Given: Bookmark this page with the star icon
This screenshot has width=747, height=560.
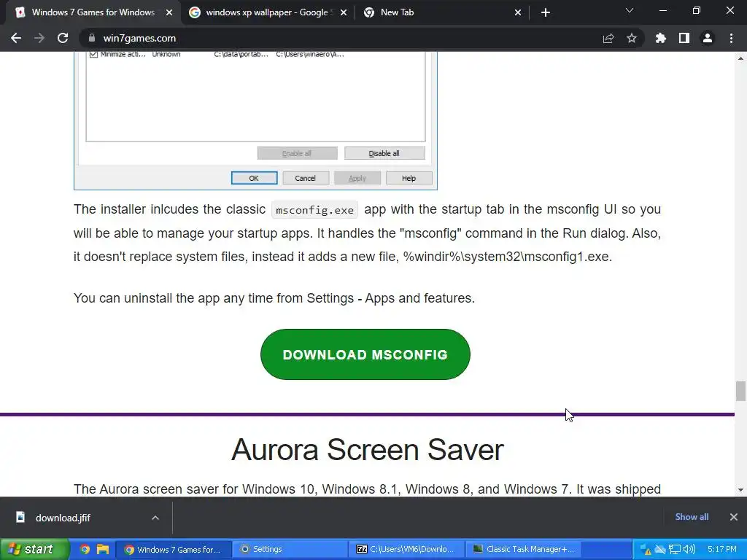Looking at the screenshot, I should (632, 38).
